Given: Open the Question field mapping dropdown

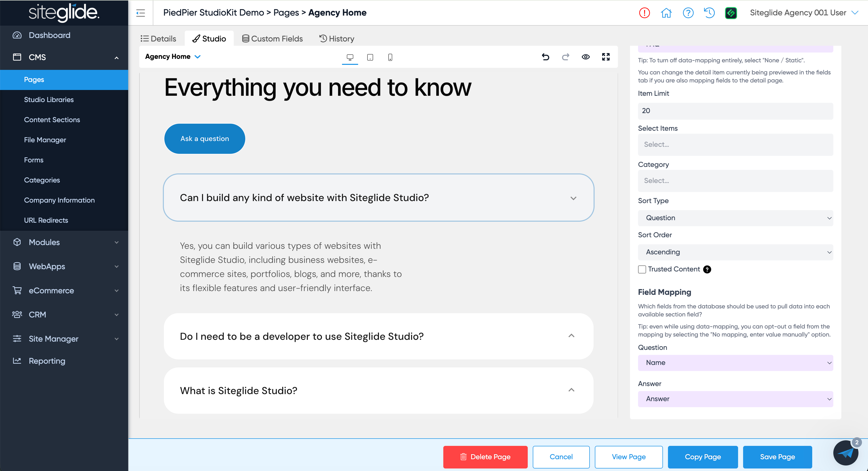Looking at the screenshot, I should tap(735, 362).
